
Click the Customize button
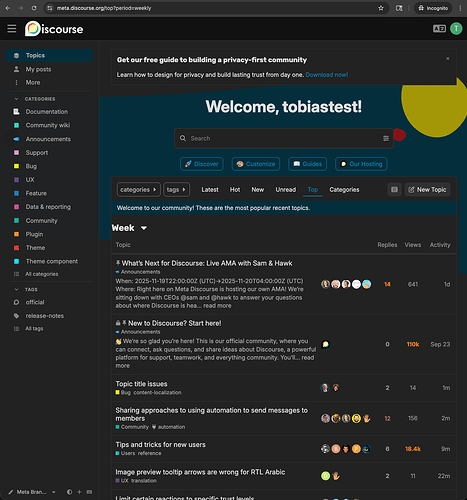256,164
